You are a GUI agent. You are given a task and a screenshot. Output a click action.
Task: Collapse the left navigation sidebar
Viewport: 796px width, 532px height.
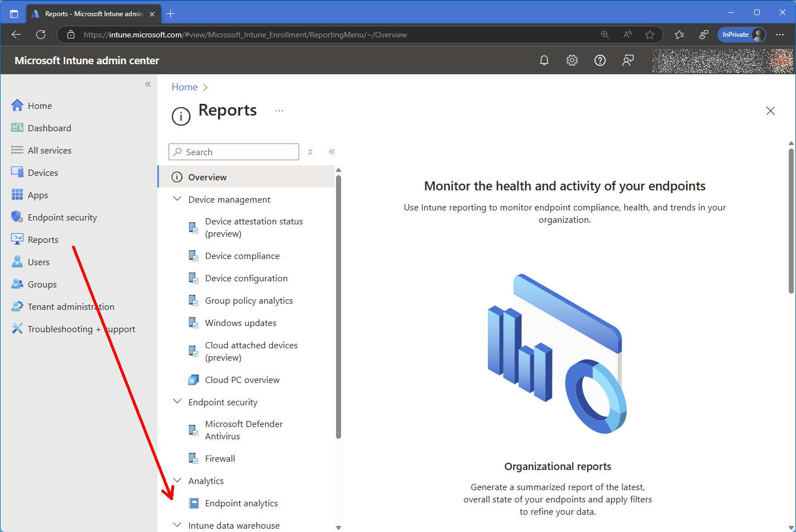click(x=148, y=84)
